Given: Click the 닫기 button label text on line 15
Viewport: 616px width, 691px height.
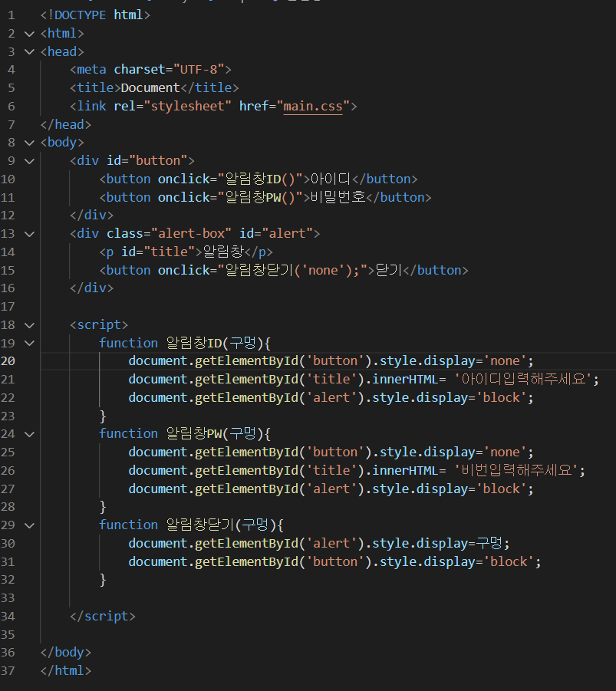Looking at the screenshot, I should pyautogui.click(x=388, y=270).
